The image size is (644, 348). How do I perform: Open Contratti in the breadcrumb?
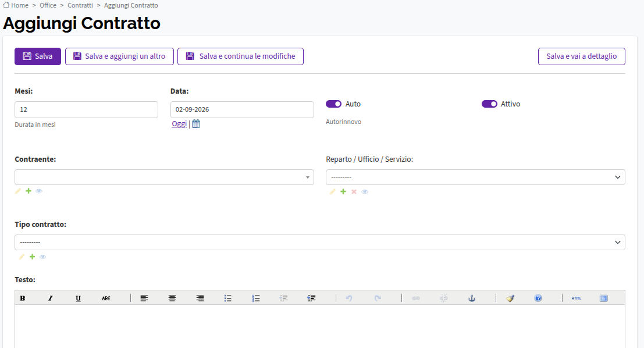click(80, 5)
